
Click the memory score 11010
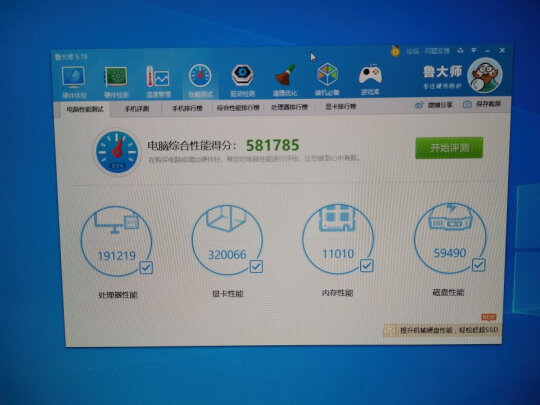pyautogui.click(x=338, y=254)
